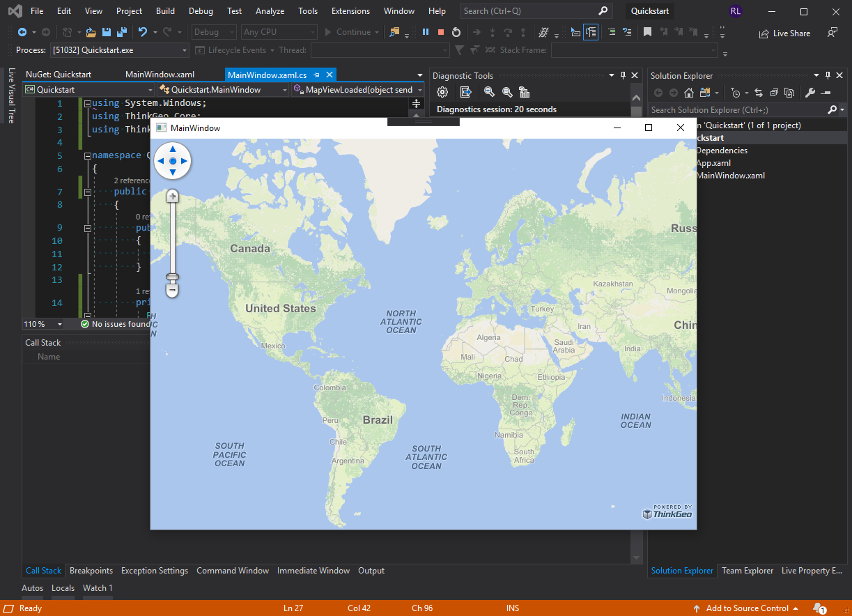This screenshot has height=616, width=852.
Task: Open the Process dropdown showing Quickstart.exe
Action: coord(184,50)
